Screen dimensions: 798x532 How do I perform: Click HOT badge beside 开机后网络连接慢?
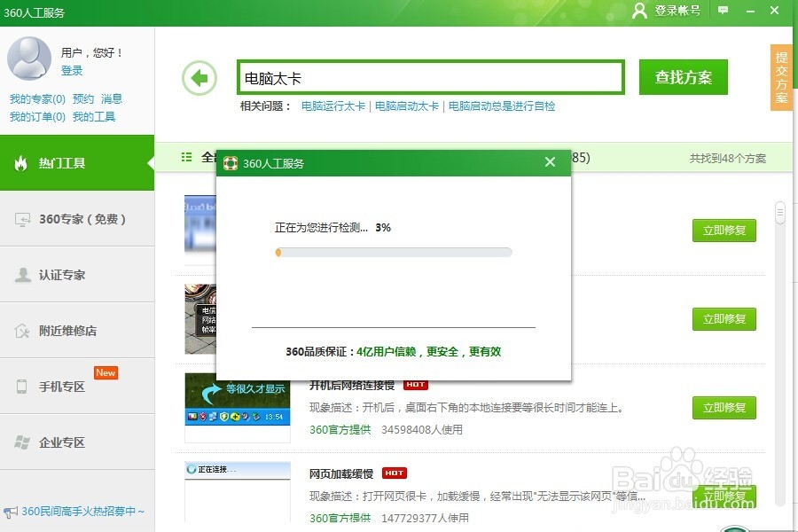coord(416,384)
